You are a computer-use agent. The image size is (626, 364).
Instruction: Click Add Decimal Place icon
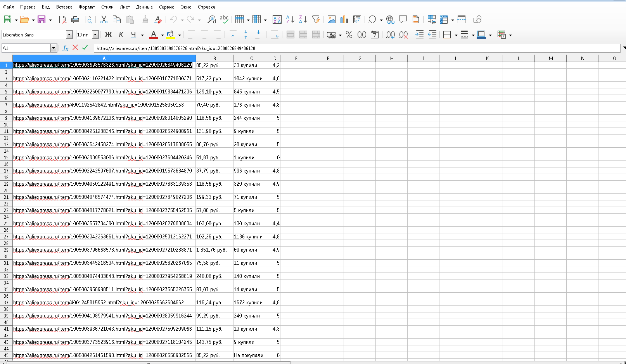point(391,35)
